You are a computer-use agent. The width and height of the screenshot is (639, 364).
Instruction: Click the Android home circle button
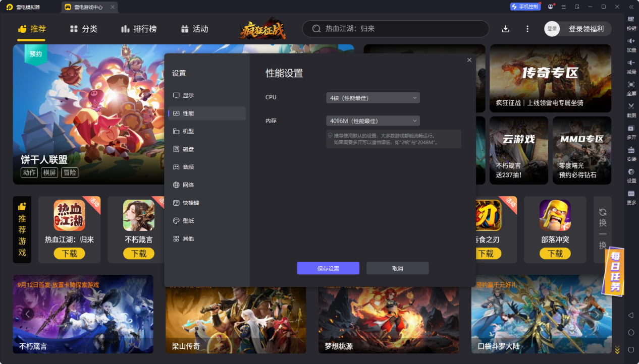click(631, 332)
